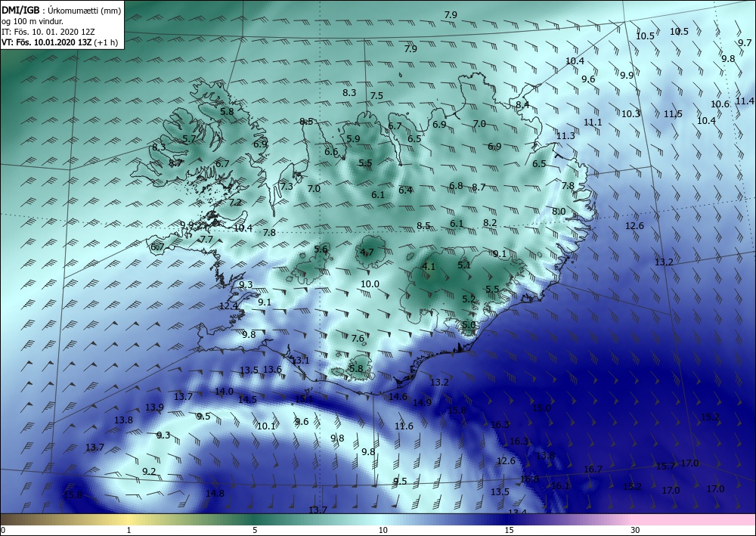The width and height of the screenshot is (756, 536).
Task: Click the 5.2 value on the map
Action: (x=469, y=299)
